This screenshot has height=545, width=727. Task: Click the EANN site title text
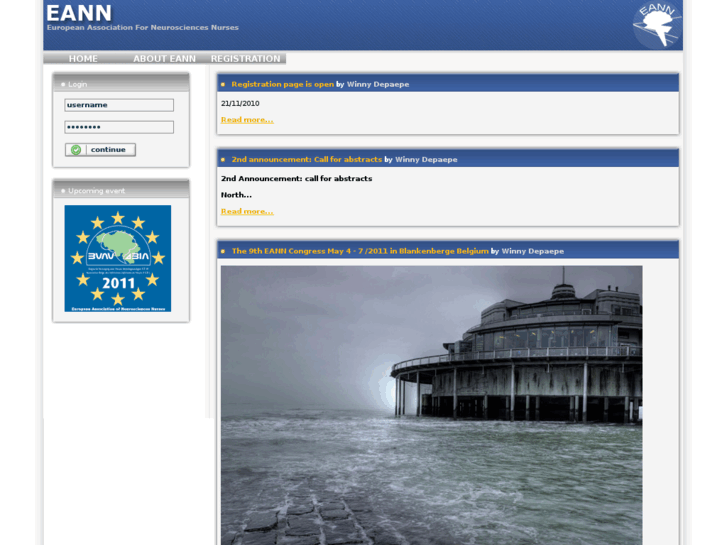79,13
